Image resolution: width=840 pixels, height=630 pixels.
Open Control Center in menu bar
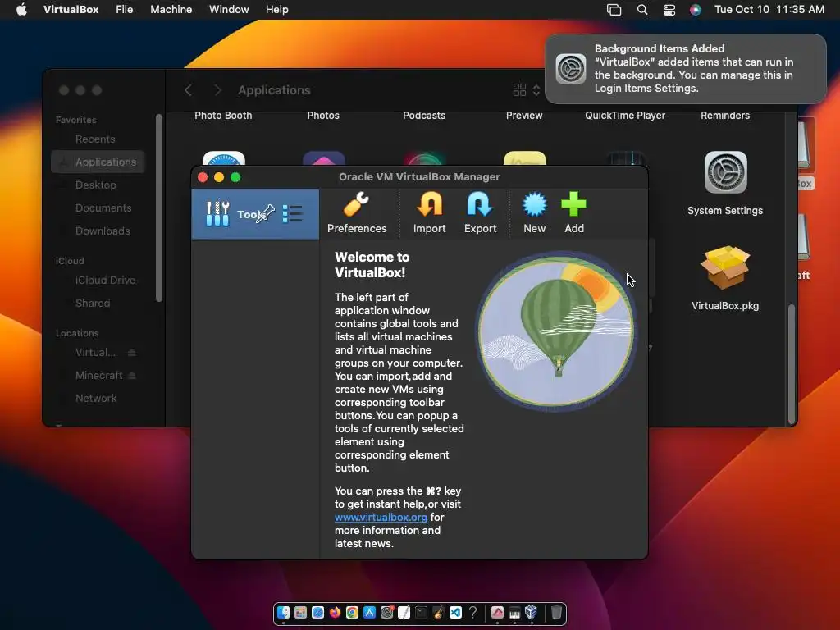[669, 10]
